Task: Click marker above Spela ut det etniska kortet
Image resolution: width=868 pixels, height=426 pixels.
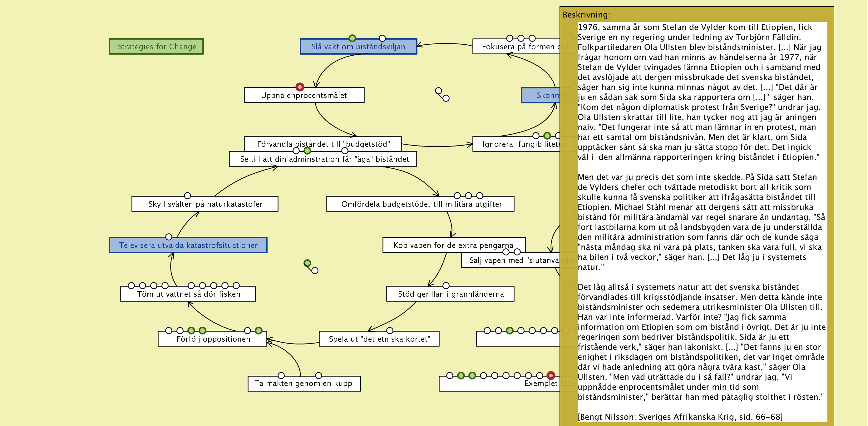Action: click(x=390, y=330)
